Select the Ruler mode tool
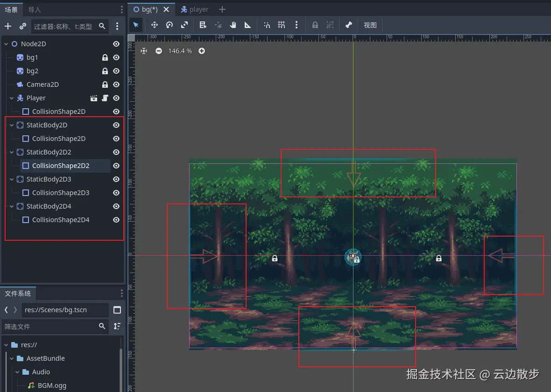Viewport: 551px width, 392px height. 248,25
